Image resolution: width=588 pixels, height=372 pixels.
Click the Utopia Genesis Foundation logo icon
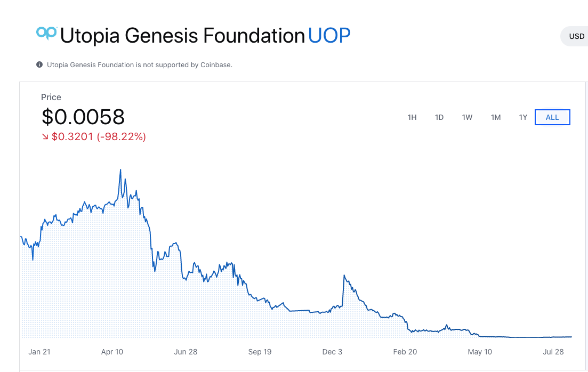pyautogui.click(x=46, y=34)
